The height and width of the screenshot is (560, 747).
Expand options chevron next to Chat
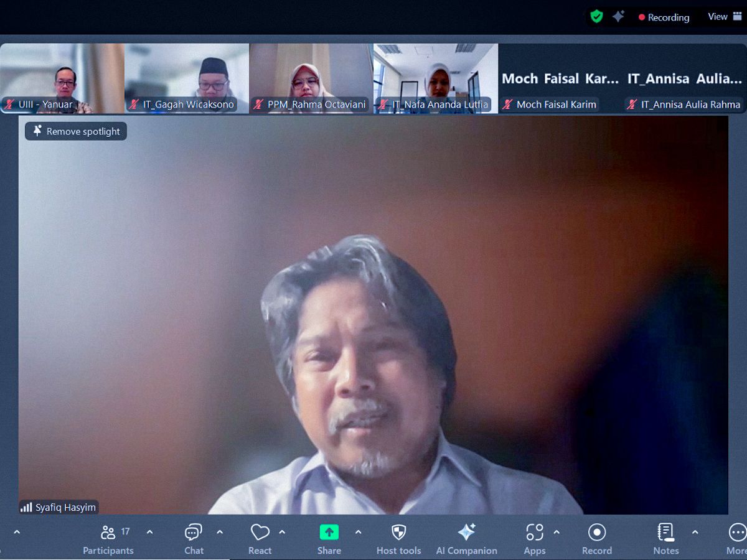point(220,532)
